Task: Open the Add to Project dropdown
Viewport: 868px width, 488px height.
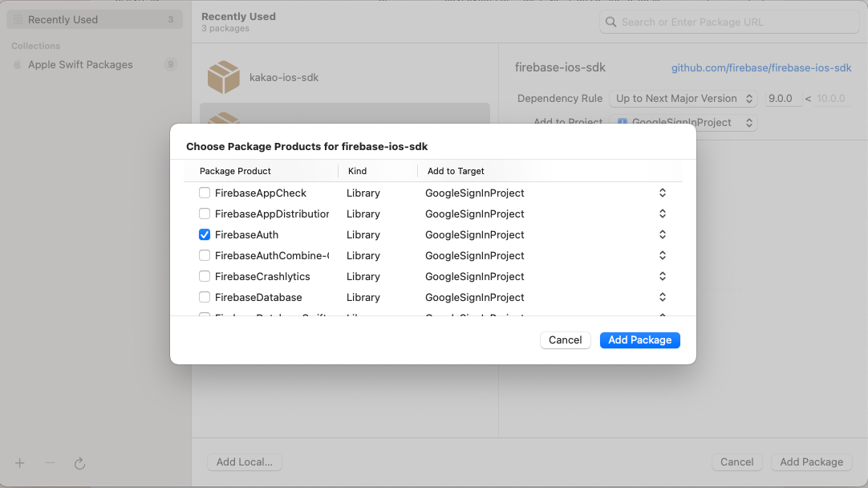Action: (683, 123)
